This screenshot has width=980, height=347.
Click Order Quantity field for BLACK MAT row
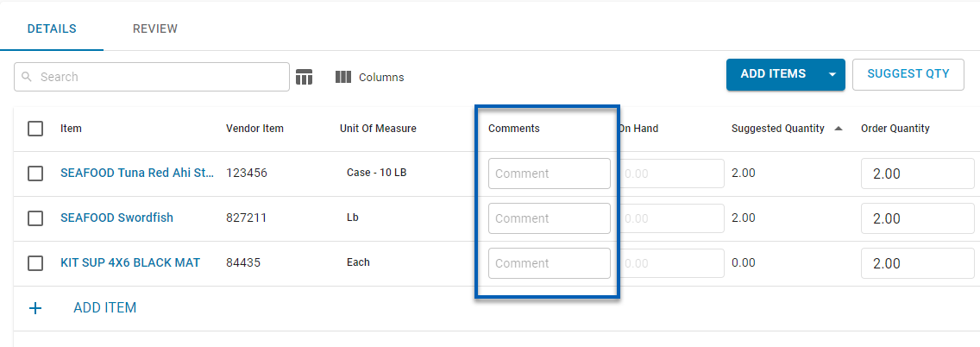click(918, 263)
